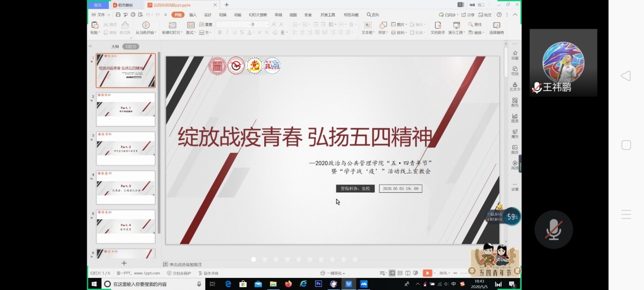The image size is (644, 290).
Task: Open the 文本框 text box tool
Action: click(368, 25)
